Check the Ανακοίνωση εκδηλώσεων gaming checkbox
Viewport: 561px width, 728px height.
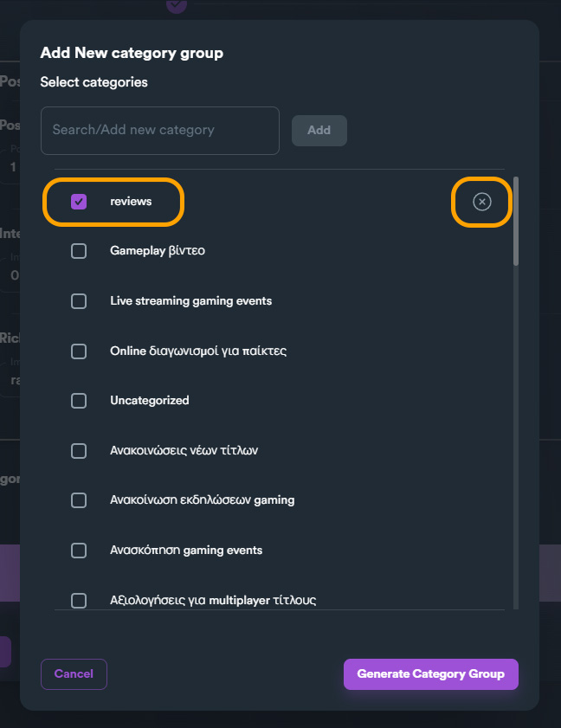click(79, 500)
